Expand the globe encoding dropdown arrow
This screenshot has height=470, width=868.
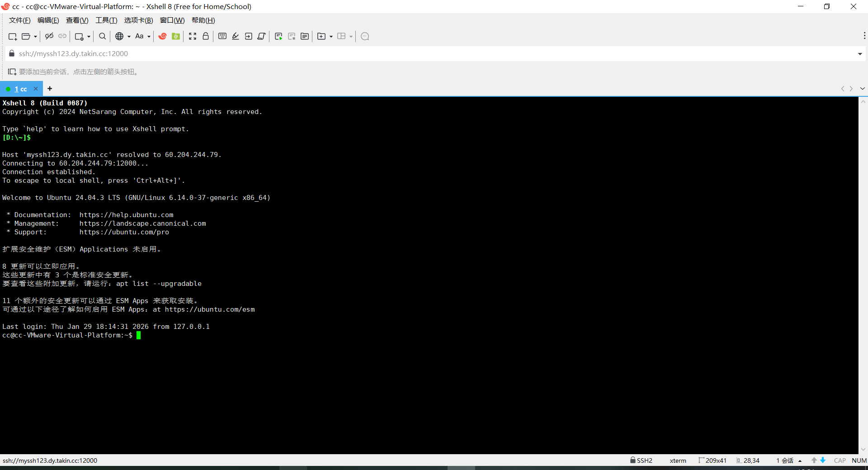pyautogui.click(x=129, y=37)
